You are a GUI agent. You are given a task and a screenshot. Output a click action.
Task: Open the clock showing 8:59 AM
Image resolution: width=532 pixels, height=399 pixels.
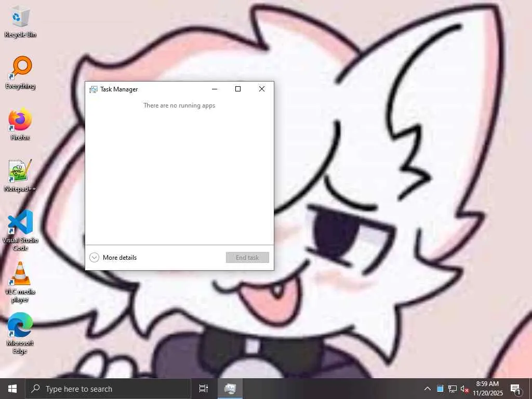tap(487, 389)
